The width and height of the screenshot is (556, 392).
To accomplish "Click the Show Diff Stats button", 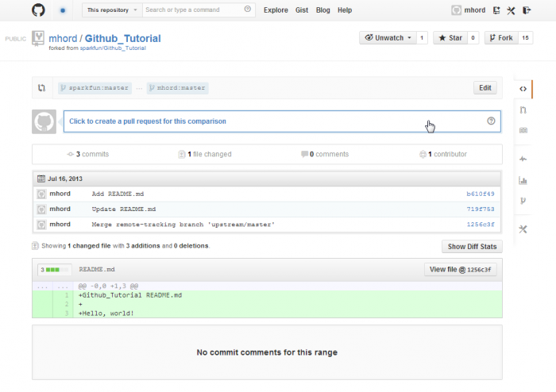I will pos(472,247).
